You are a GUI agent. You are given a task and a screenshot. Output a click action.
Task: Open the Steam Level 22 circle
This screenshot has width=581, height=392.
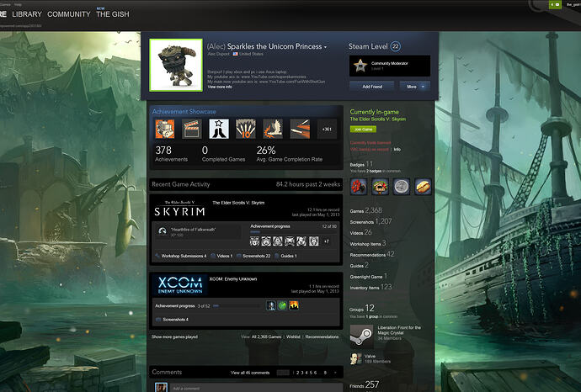point(396,46)
